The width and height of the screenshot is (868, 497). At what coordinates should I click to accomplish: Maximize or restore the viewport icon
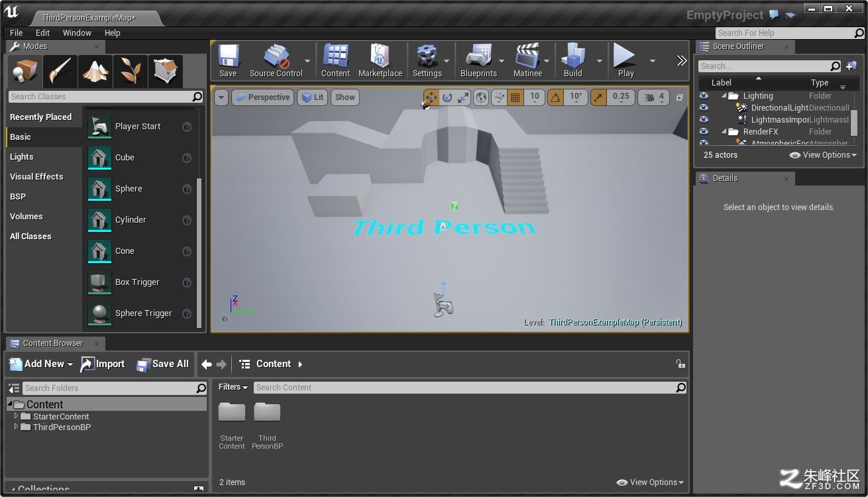pos(679,97)
